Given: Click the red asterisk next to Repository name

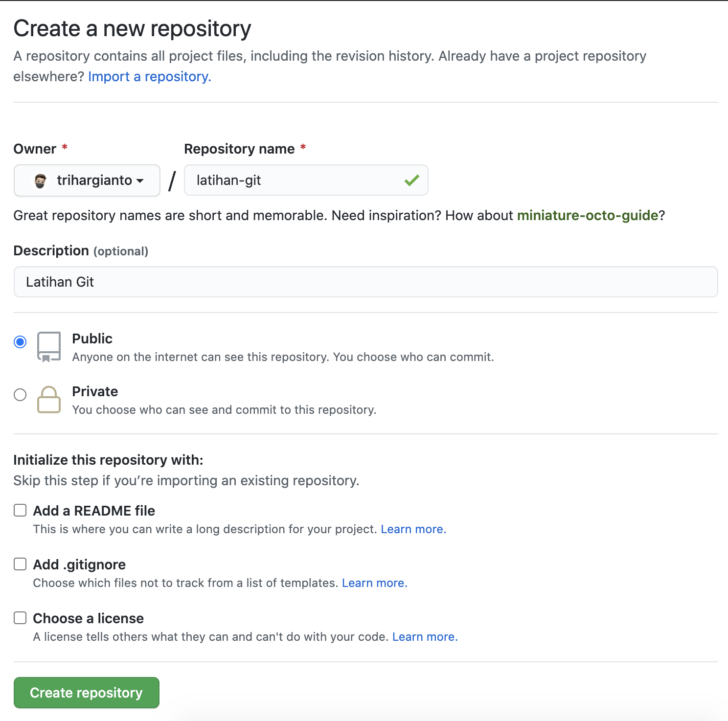Looking at the screenshot, I should click(303, 146).
